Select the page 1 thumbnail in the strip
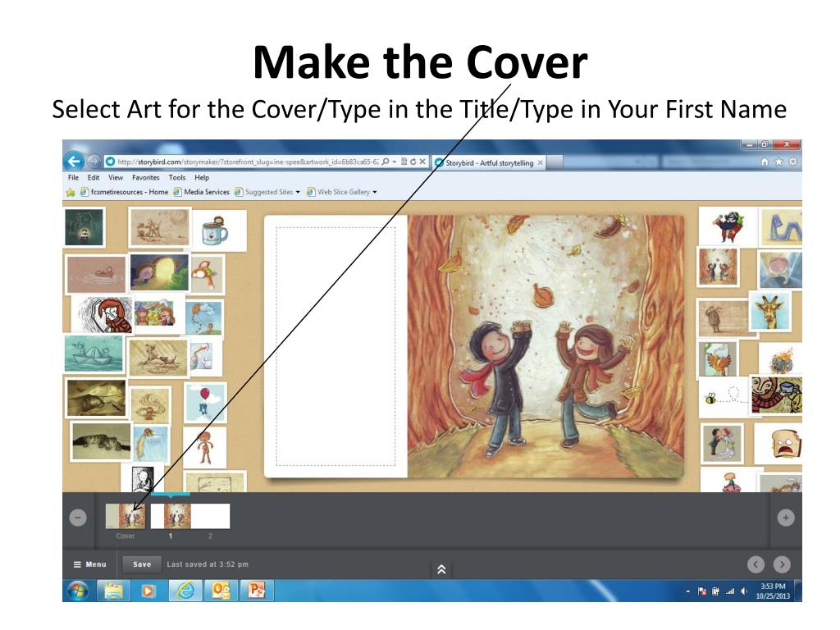The image size is (840, 630). click(x=171, y=516)
